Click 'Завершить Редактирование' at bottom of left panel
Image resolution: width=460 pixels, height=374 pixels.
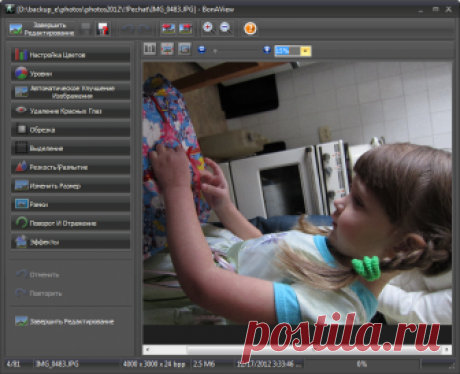(65, 321)
